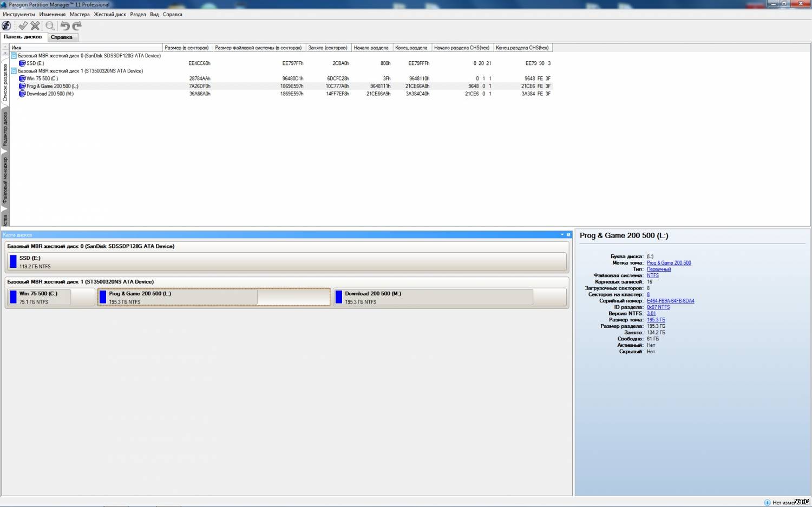Select the Win 75 500 (C:) list row
Image resolution: width=812 pixels, height=507 pixels.
pos(281,78)
